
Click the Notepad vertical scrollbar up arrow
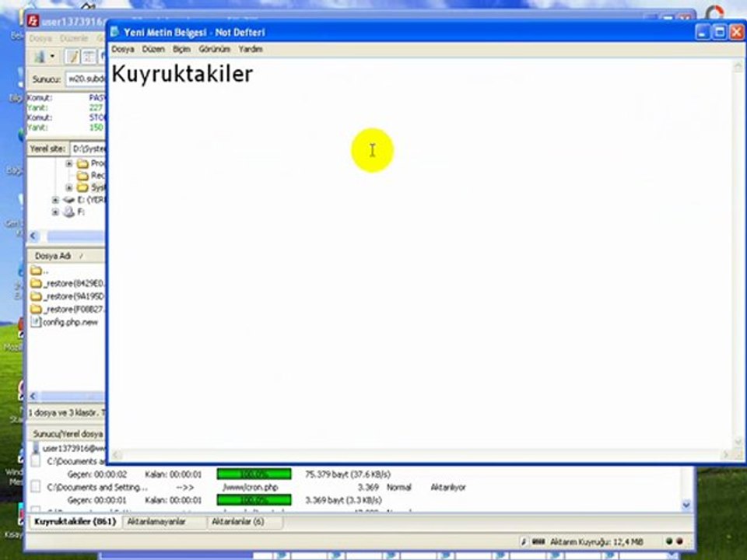(x=738, y=67)
